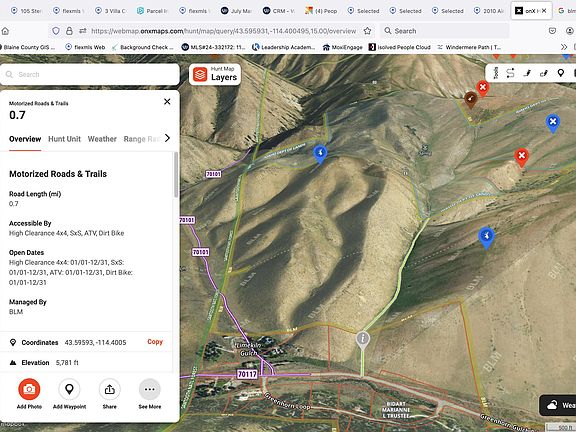Select the add waypoint pin tool in map toolbar
The image size is (576, 432).
[561, 73]
